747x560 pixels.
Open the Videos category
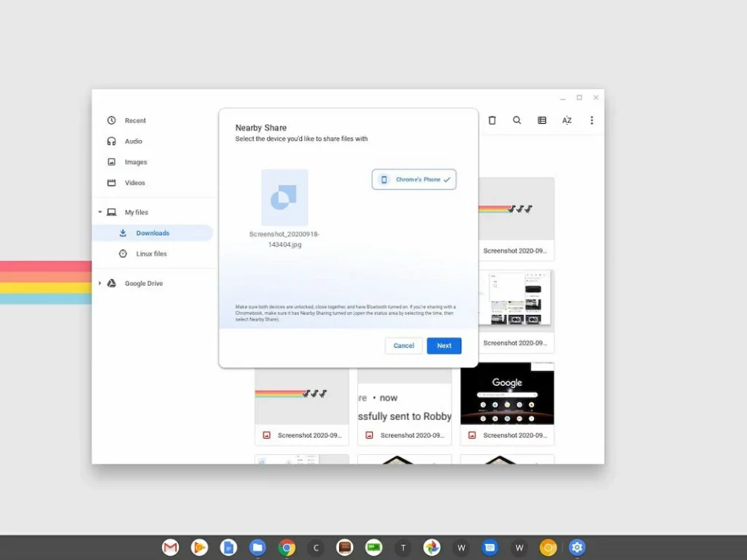(135, 183)
